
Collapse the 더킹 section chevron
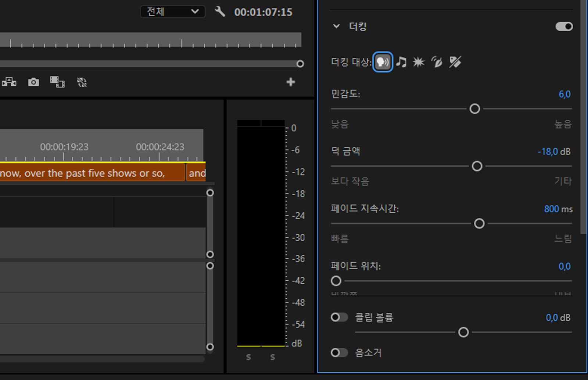click(336, 26)
